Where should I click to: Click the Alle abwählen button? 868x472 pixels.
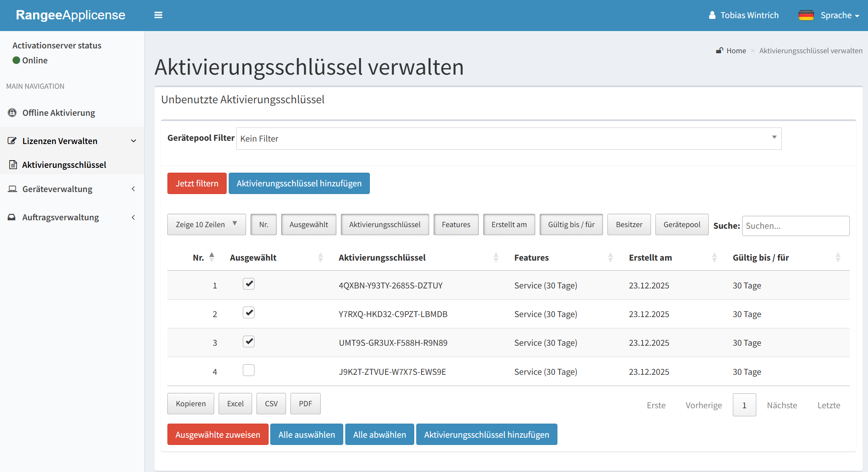[x=379, y=434]
